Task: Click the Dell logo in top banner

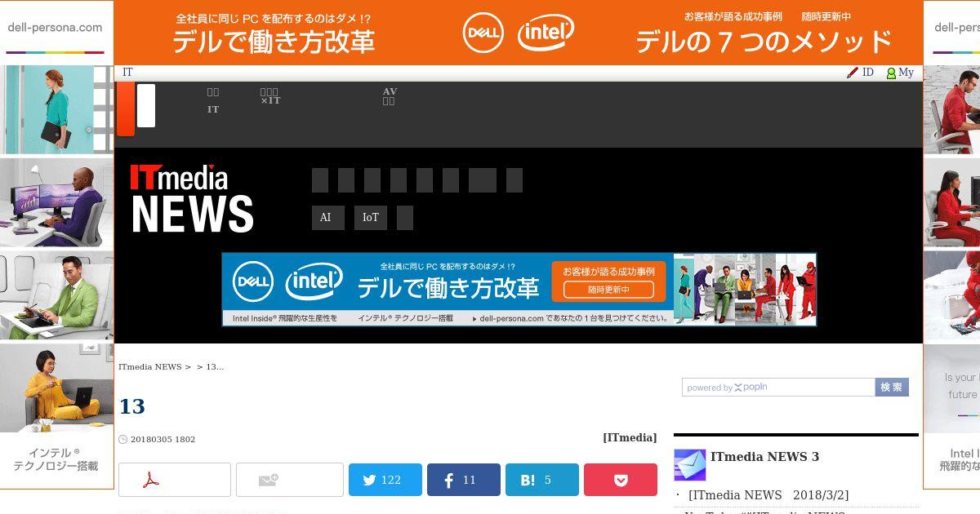Action: (x=483, y=33)
